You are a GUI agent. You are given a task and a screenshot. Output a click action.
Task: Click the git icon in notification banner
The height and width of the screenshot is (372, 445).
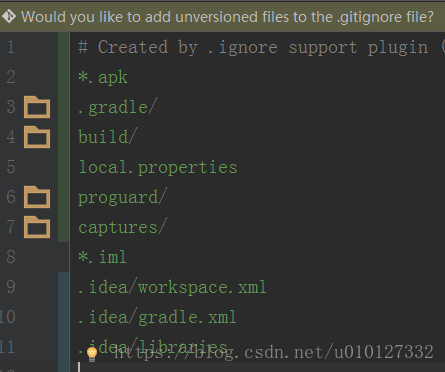[x=8, y=16]
